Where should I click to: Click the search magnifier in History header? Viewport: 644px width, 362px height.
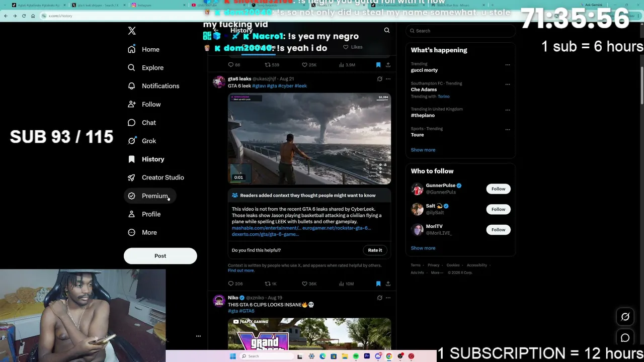[x=387, y=31]
